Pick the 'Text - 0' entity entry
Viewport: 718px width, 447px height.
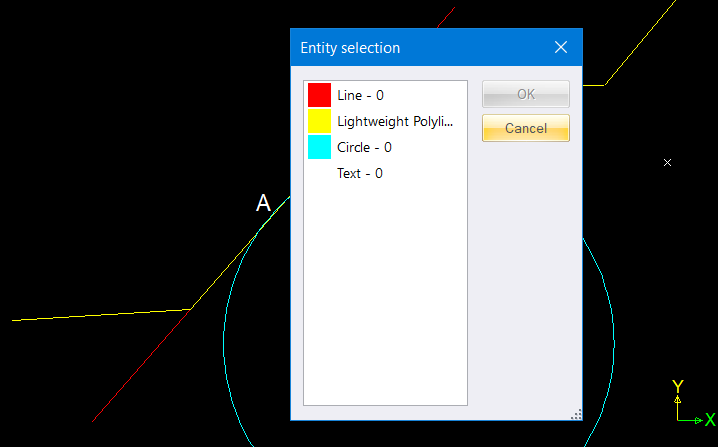(360, 173)
